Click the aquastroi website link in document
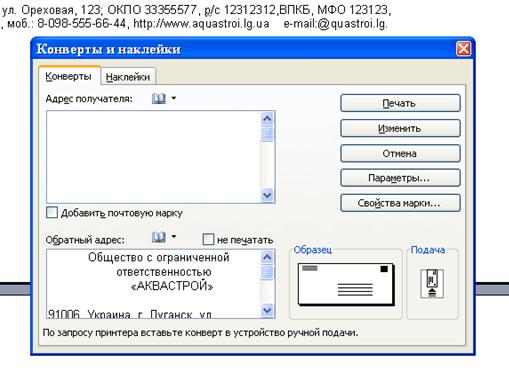The width and height of the screenshot is (509, 383). [201, 24]
